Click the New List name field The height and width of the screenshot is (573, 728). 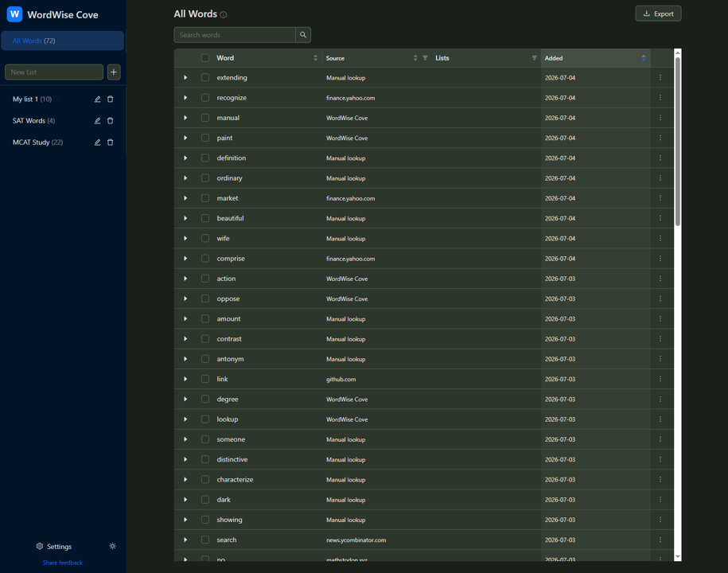[x=54, y=72]
